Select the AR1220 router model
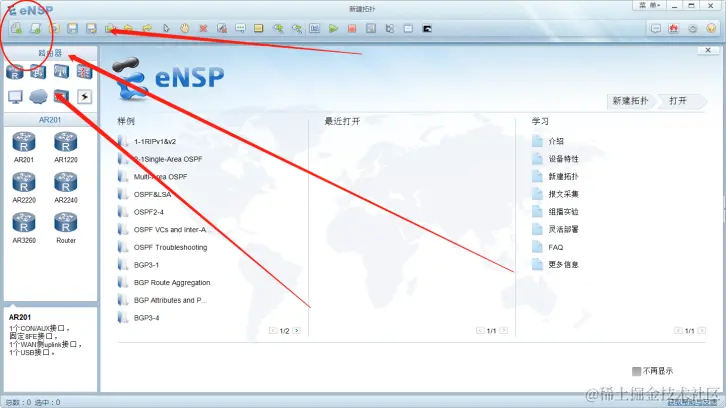Viewport: 726px width, 408px height. pyautogui.click(x=65, y=147)
